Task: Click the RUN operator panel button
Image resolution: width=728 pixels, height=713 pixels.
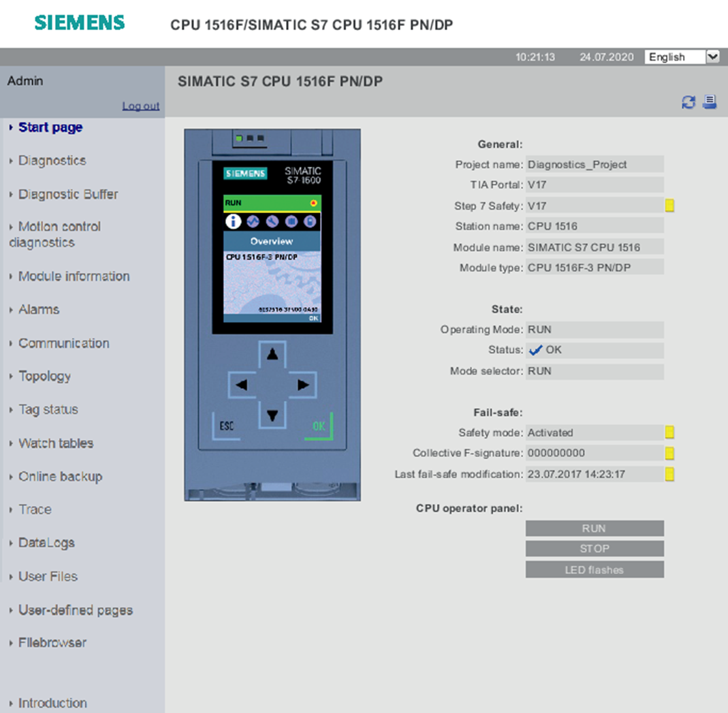Action: tap(595, 528)
